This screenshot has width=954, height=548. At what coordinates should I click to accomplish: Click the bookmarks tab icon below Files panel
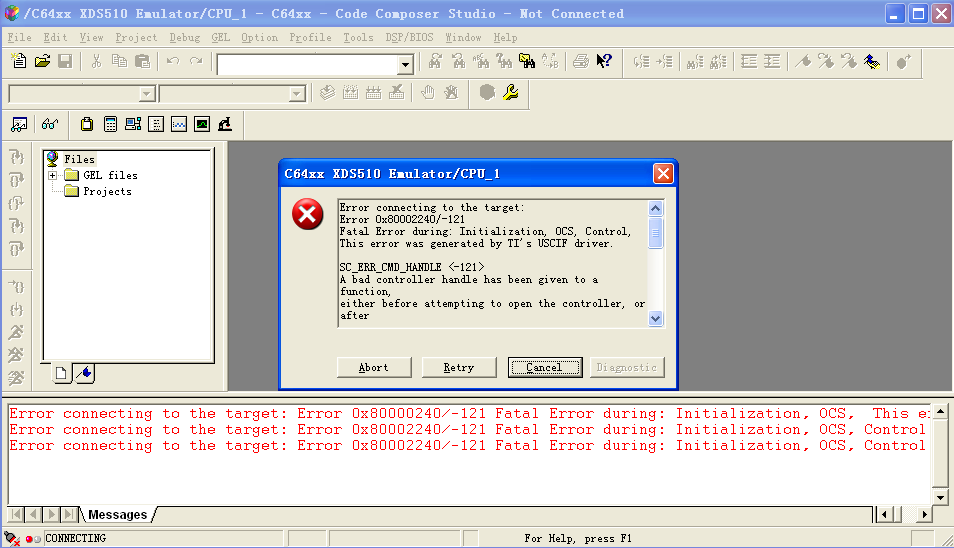point(85,373)
